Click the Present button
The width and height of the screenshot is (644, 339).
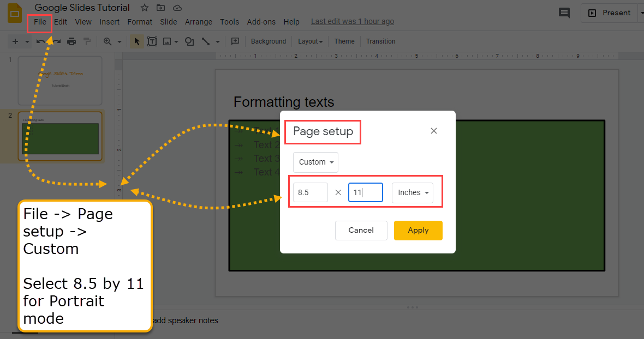[x=614, y=13]
